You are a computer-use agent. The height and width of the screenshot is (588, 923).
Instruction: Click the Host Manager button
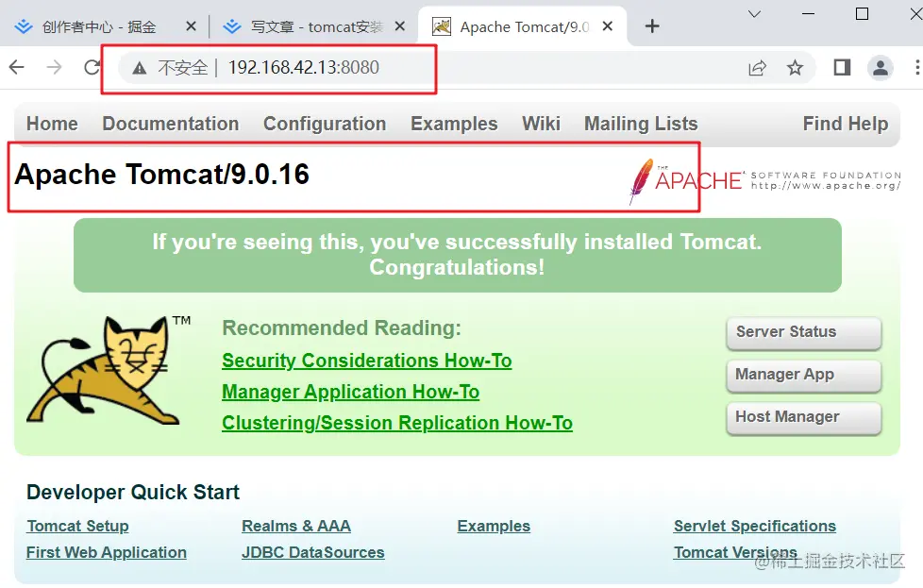804,417
